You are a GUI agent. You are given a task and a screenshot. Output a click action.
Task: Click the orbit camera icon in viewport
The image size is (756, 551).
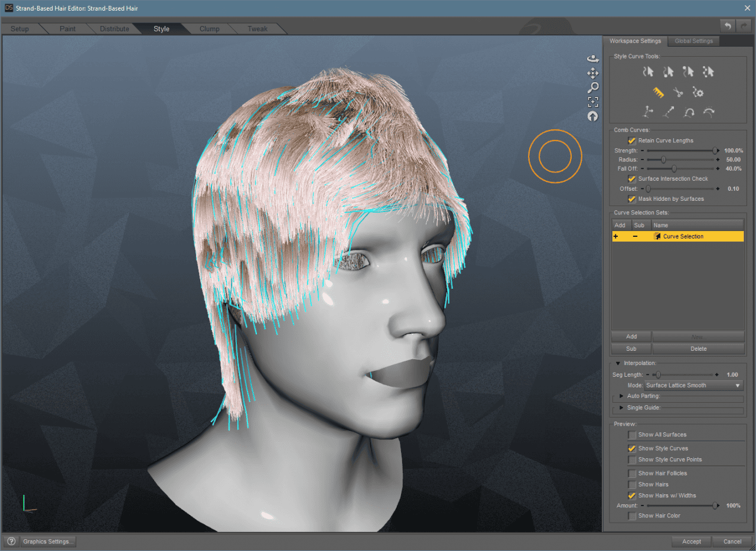coord(593,58)
